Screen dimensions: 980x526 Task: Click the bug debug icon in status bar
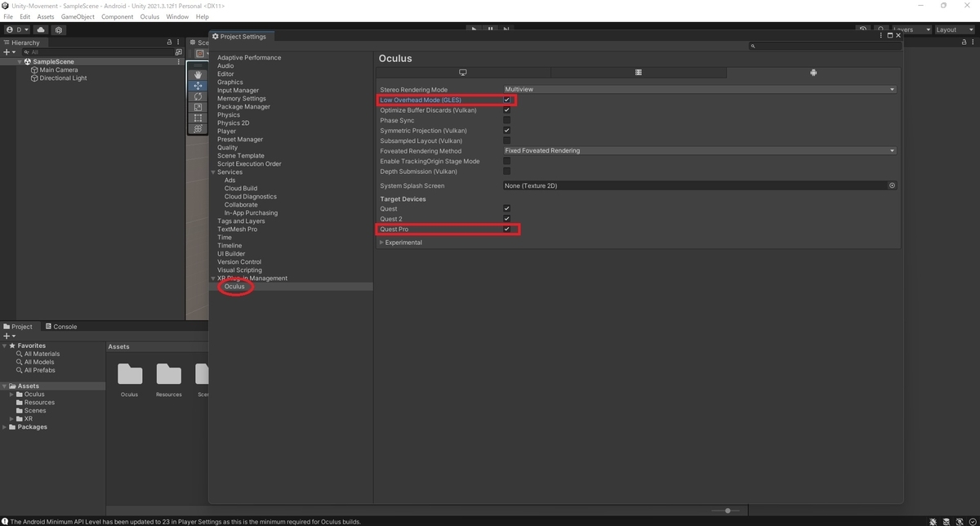click(x=933, y=521)
